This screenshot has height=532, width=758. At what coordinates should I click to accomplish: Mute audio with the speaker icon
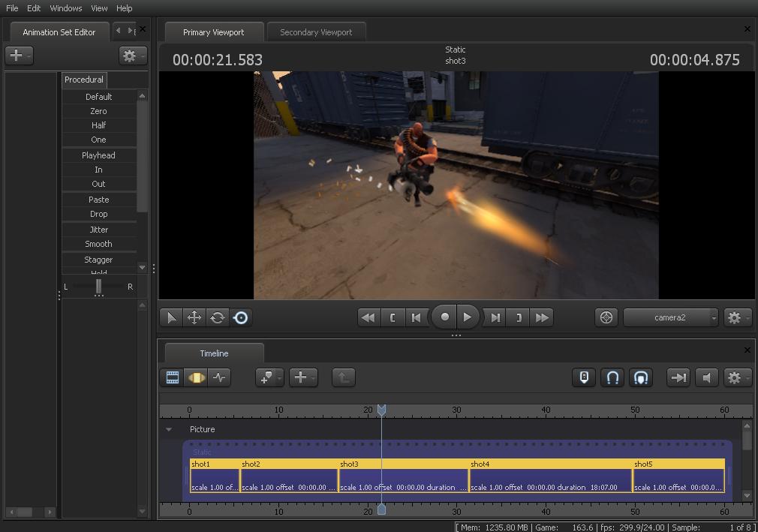click(x=706, y=377)
